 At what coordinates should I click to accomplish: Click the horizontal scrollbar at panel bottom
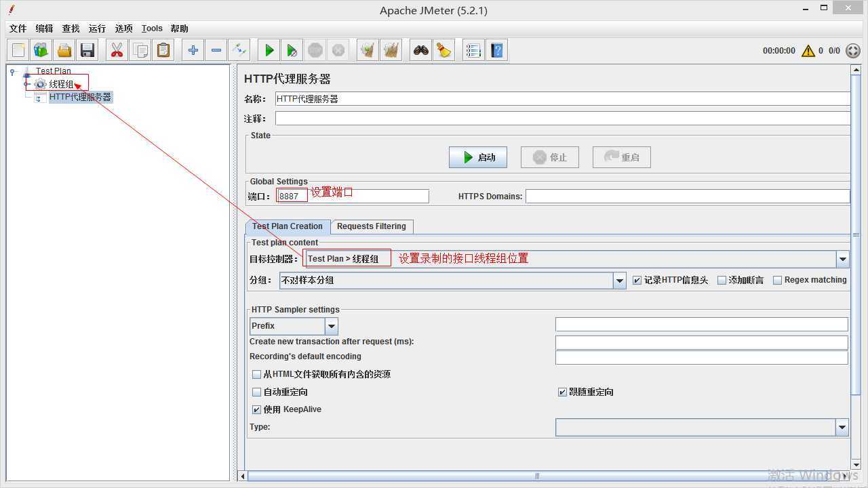pyautogui.click(x=537, y=476)
